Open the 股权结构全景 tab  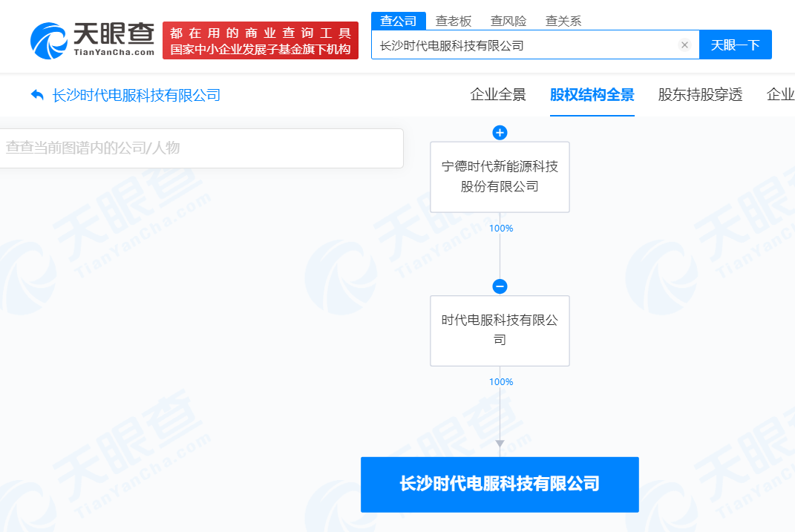(x=592, y=95)
